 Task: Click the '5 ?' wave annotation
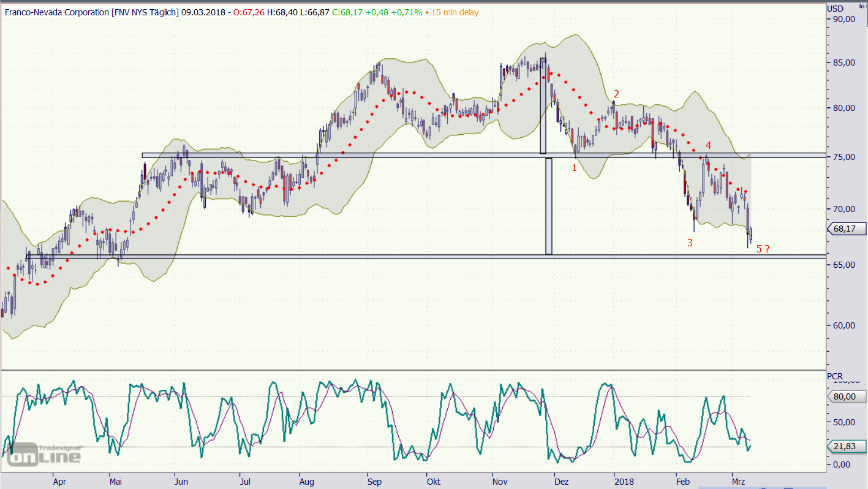tap(763, 249)
